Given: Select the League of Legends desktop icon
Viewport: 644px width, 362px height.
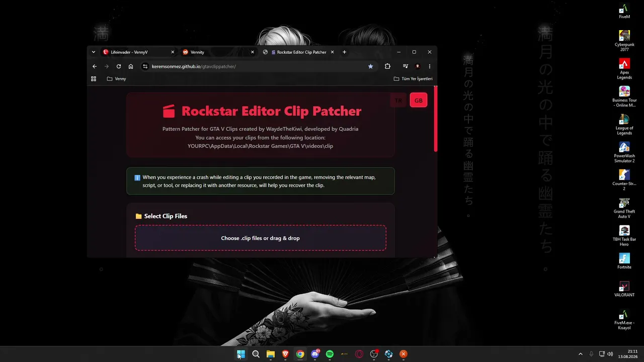Looking at the screenshot, I should (x=624, y=125).
